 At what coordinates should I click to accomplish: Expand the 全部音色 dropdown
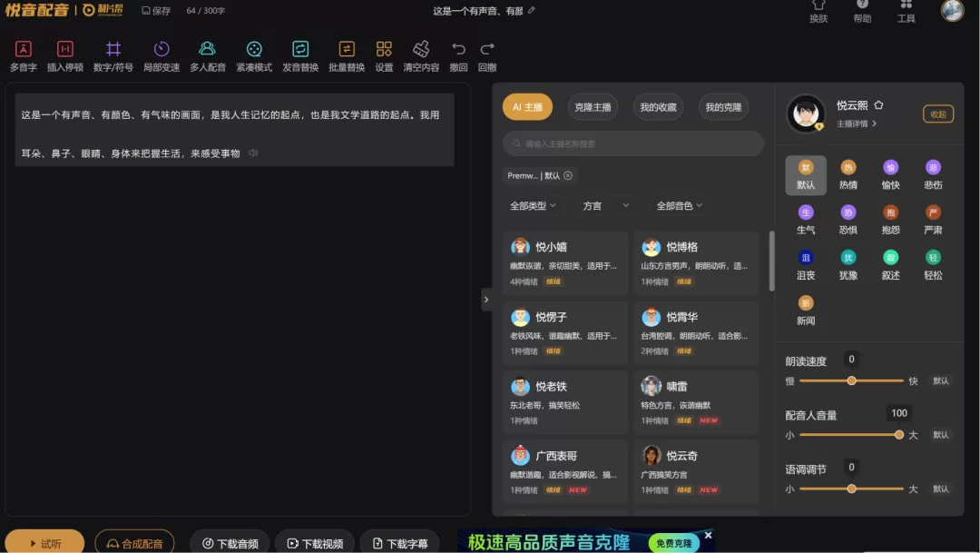coord(680,206)
